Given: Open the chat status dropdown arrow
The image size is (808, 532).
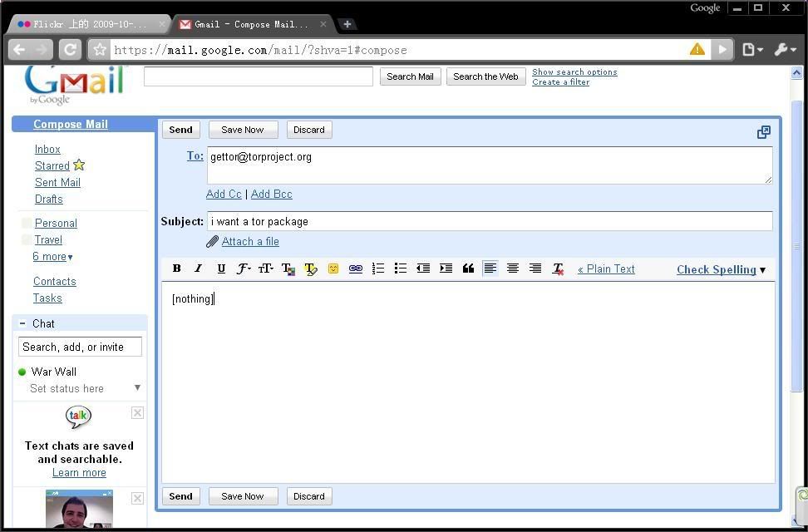Looking at the screenshot, I should pyautogui.click(x=138, y=387).
